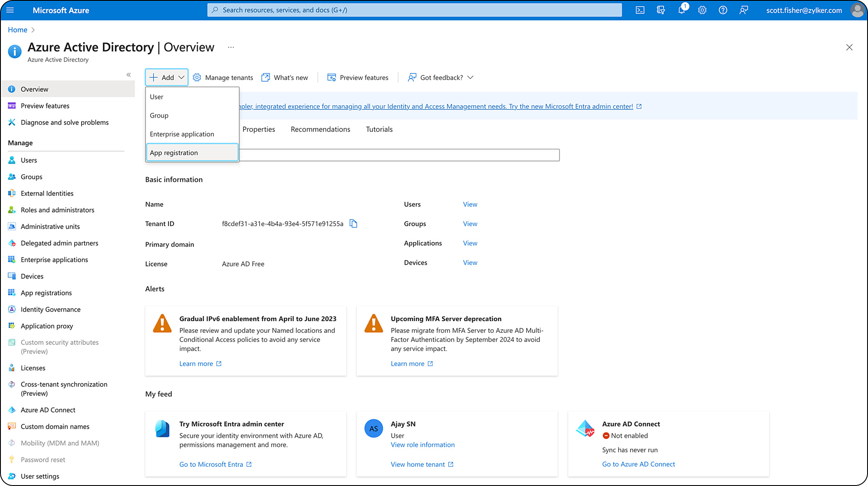This screenshot has height=486, width=868.
Task: Click Tenant ID value f8cdef31-a31e-4b4a-93e4-5f571e91255a
Action: click(x=283, y=224)
